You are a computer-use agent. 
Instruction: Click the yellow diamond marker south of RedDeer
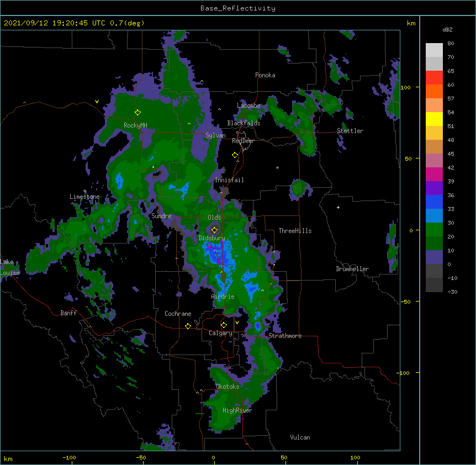pyautogui.click(x=235, y=155)
